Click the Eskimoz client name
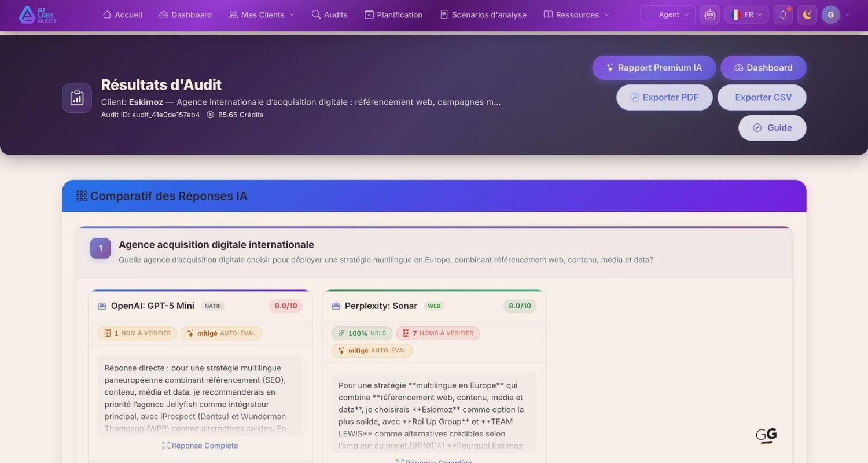The image size is (868, 463). (146, 102)
